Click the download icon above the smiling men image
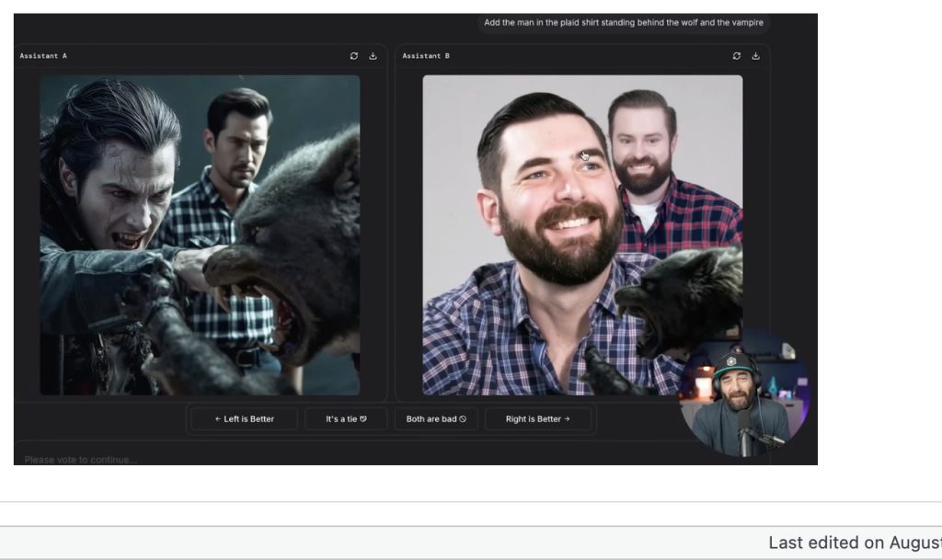942x560 pixels. (x=756, y=55)
